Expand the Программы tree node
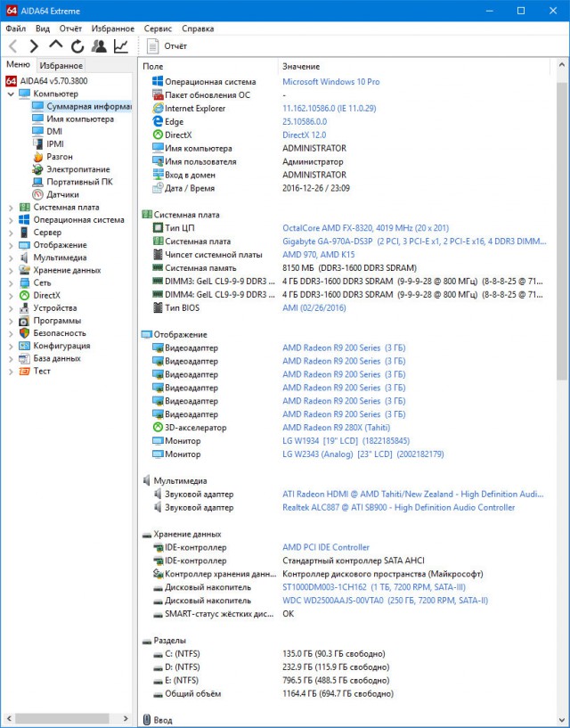 tap(11, 321)
